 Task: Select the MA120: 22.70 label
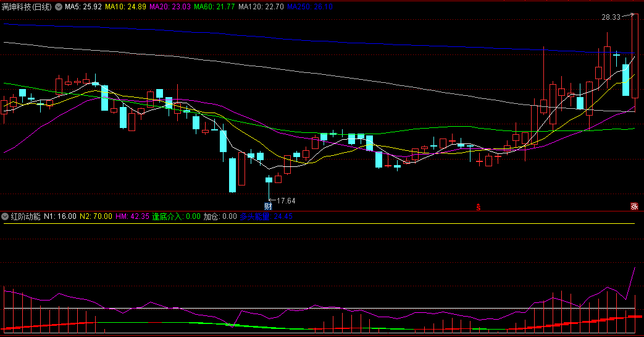click(x=261, y=7)
